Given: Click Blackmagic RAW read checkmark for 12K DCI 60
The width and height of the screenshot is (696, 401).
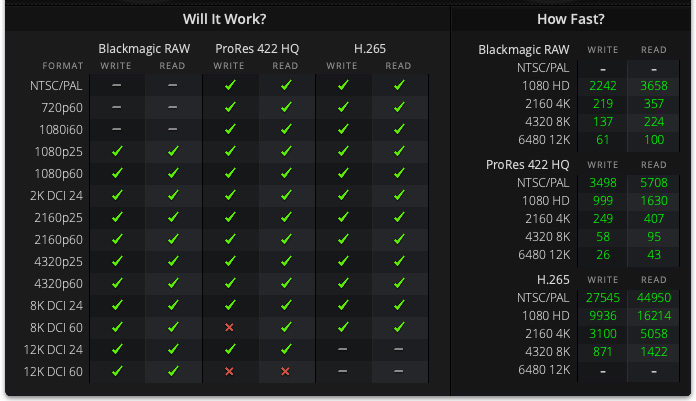Looking at the screenshot, I should tap(173, 371).
